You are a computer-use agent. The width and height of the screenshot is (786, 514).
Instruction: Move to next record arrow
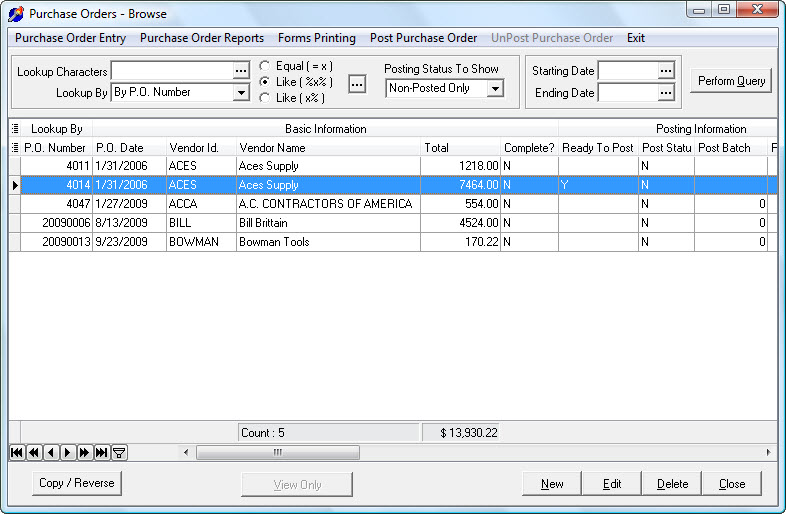68,453
